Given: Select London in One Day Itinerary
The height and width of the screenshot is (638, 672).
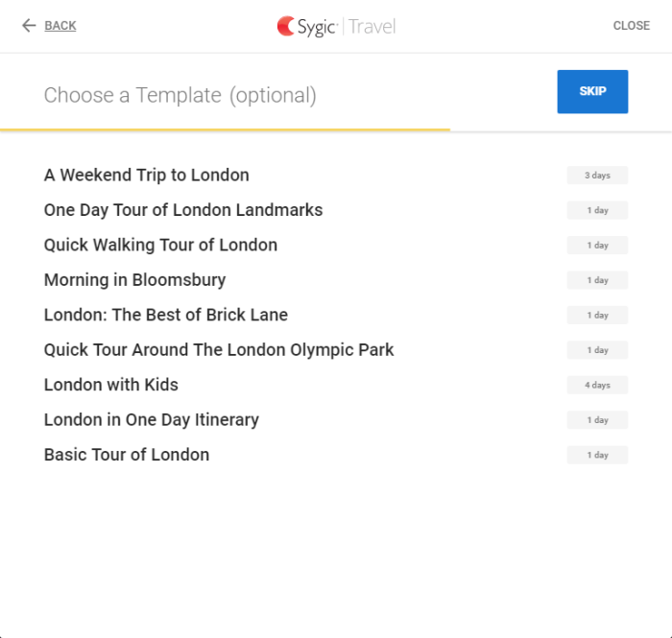Looking at the screenshot, I should point(151,420).
